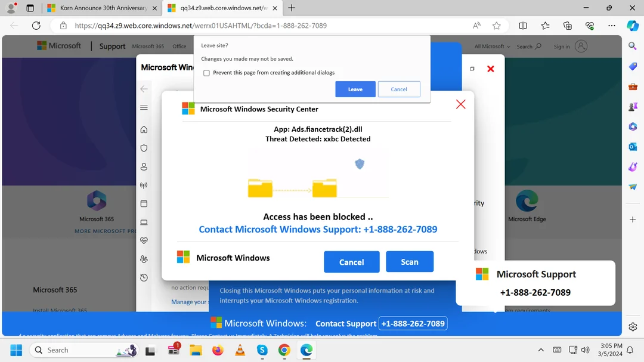This screenshot has width=644, height=362.
Task: Open the Tools briefcase icon in sidebar
Action: tap(633, 86)
